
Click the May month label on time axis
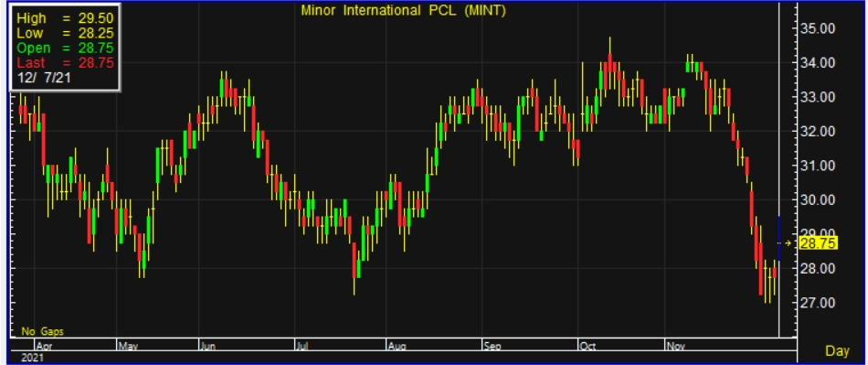(129, 346)
